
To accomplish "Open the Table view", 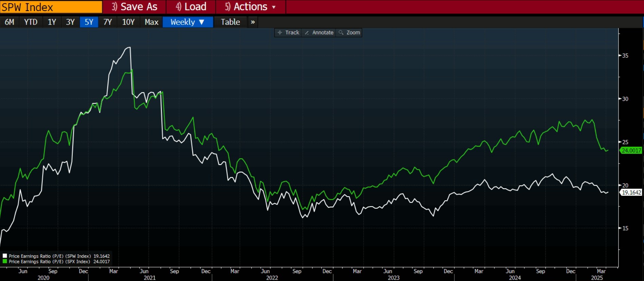I will point(230,22).
